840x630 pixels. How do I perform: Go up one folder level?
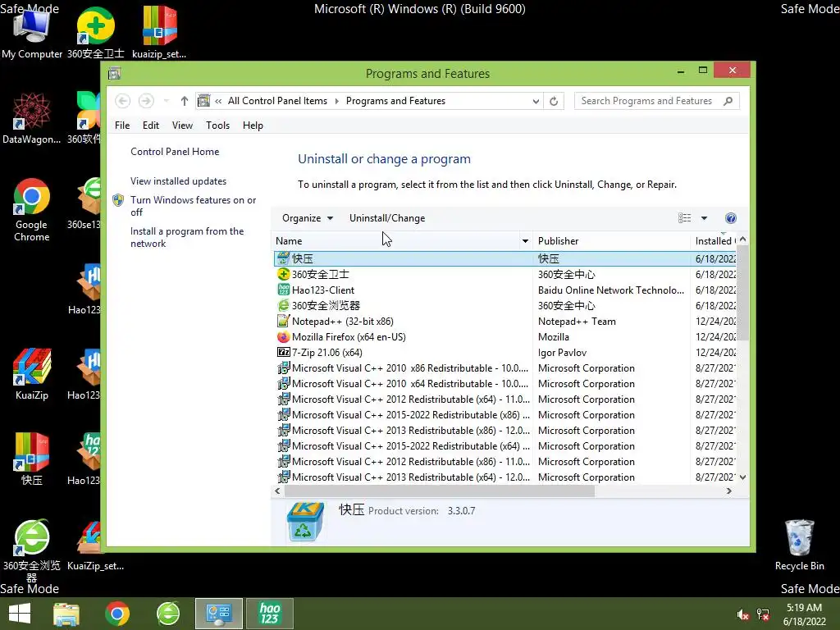185,101
